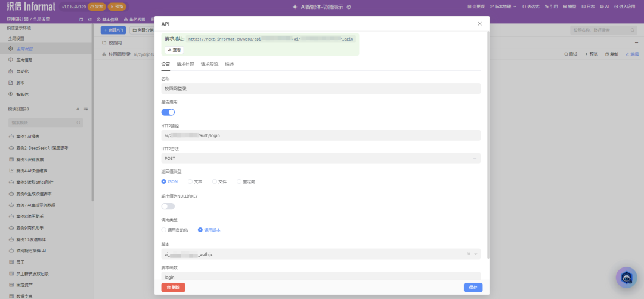
Task: Click 复制 on the 校园网登录 row
Action: coord(612,54)
